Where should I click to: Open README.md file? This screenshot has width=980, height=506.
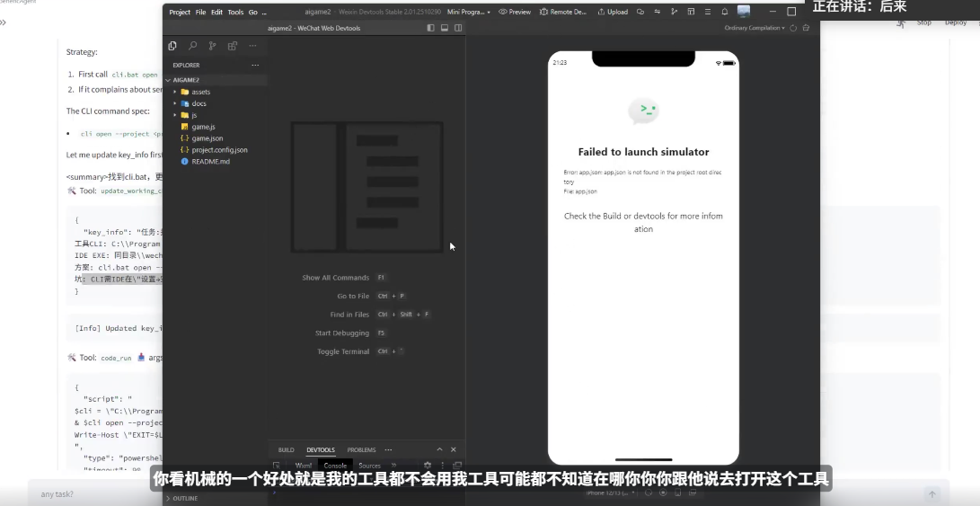point(210,162)
